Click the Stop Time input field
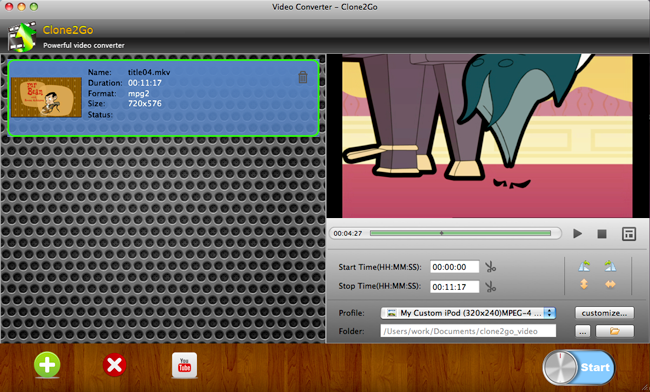The width and height of the screenshot is (650, 392). coord(454,286)
